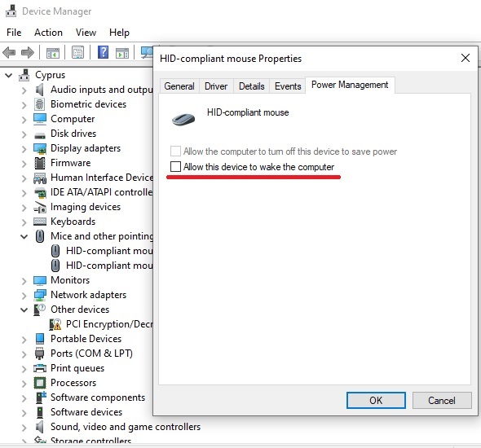The height and width of the screenshot is (448, 481).
Task: Click the Keyboards category icon
Action: click(40, 222)
